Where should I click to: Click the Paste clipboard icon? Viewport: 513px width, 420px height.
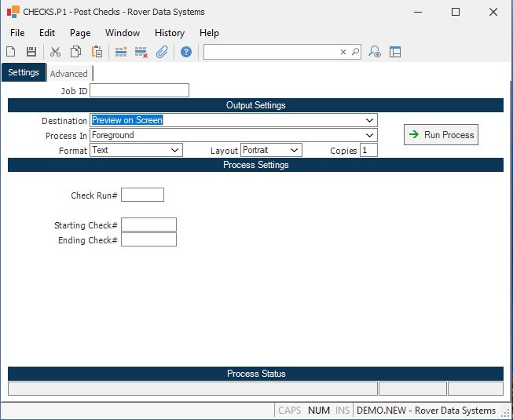[97, 52]
